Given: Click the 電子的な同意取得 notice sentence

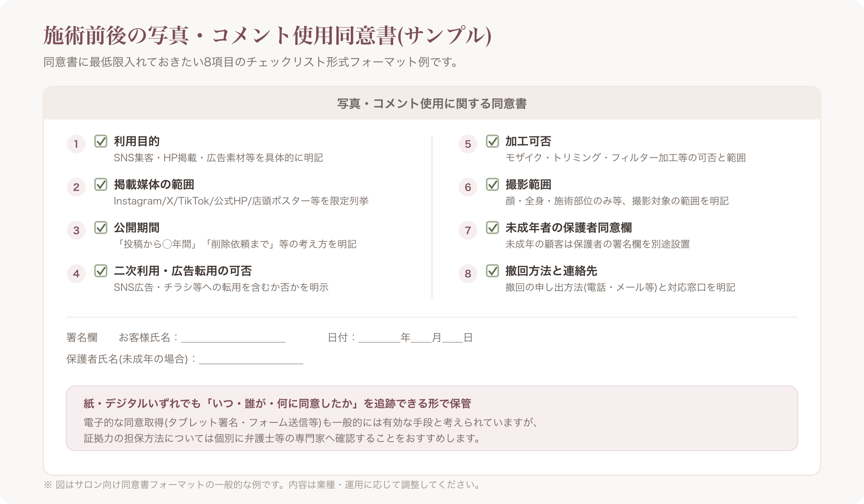Looking at the screenshot, I should 311,422.
